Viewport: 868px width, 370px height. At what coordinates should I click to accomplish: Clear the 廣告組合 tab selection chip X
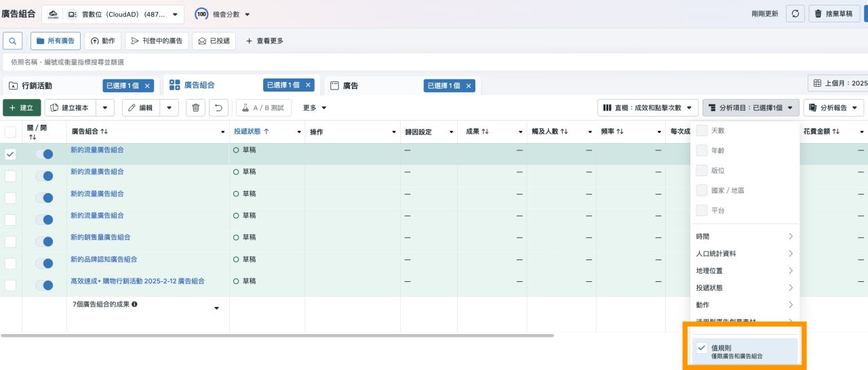309,85
